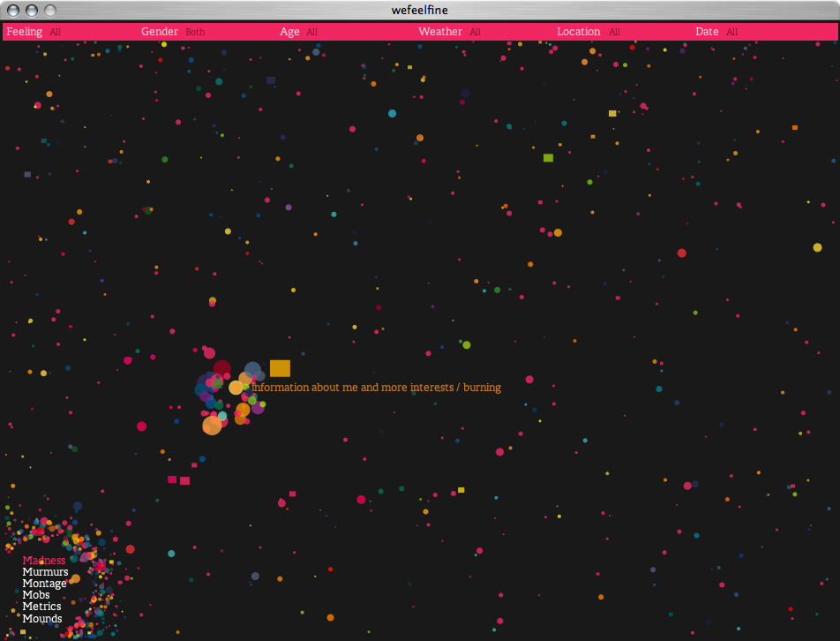Viewport: 840px width, 641px height.
Task: Open the Gender filter dropdown
Action: (x=160, y=32)
